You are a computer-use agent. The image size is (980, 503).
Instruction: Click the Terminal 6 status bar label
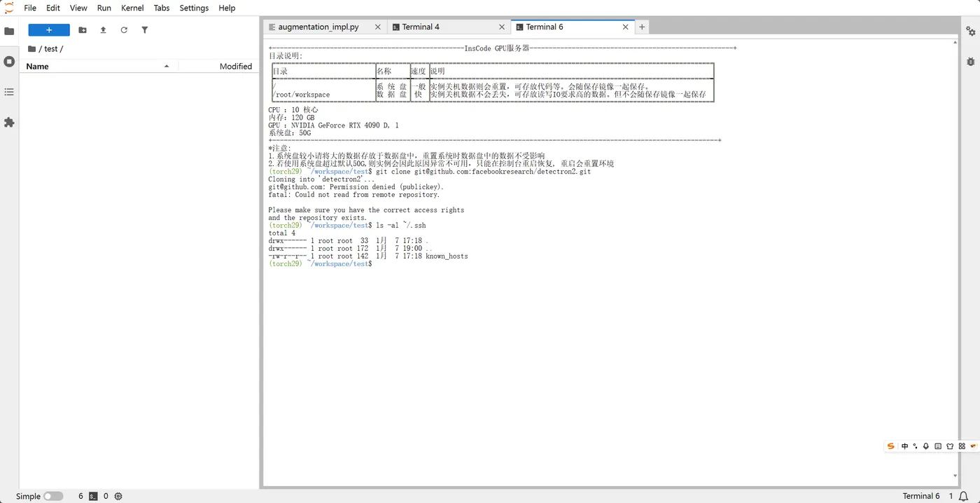[921, 496]
